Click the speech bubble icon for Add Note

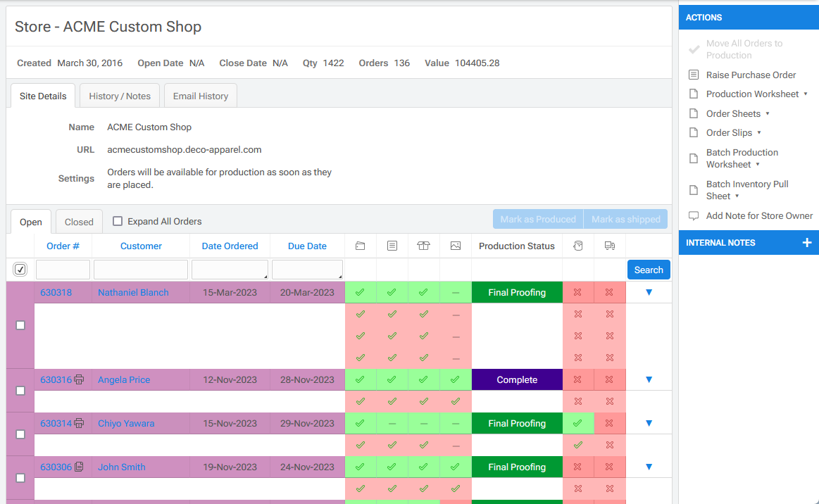(x=694, y=215)
